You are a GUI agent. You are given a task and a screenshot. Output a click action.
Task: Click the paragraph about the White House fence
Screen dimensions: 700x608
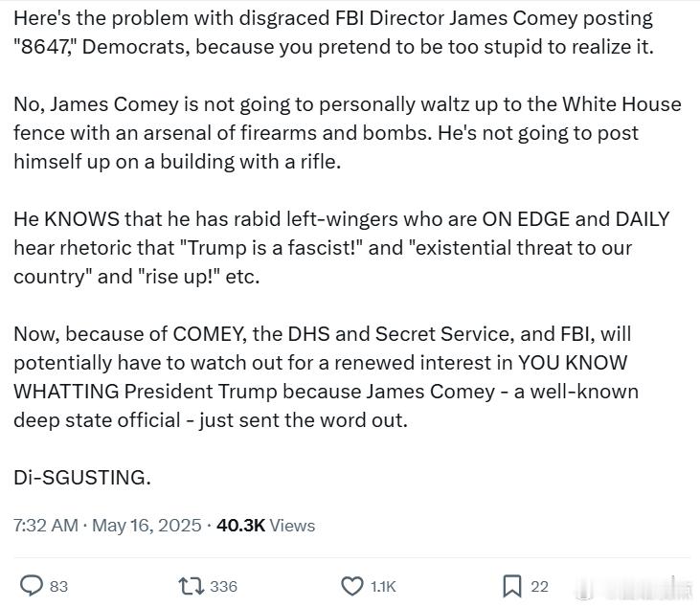pyautogui.click(x=348, y=133)
